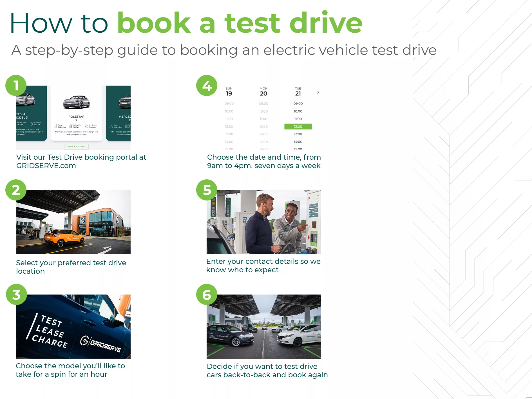
Task: Choose the 11:00 slot on Tuesday 21
Action: [298, 119]
